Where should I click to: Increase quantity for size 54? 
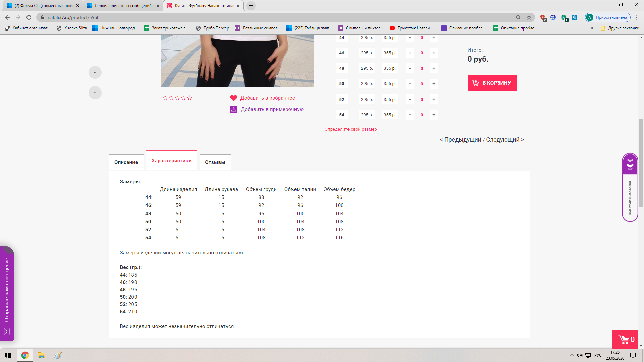click(x=434, y=115)
